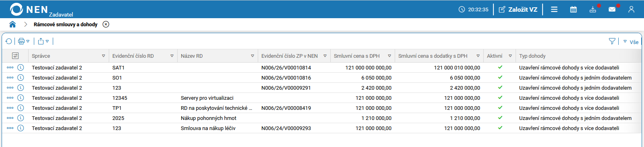This screenshot has height=147, width=644.
Task: Click the Založit VZ button
Action: [518, 9]
